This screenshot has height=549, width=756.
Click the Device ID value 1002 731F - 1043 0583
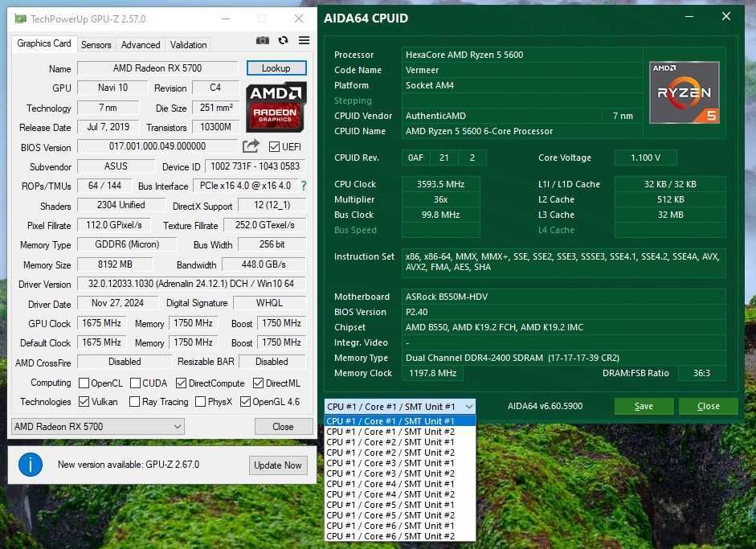[255, 166]
